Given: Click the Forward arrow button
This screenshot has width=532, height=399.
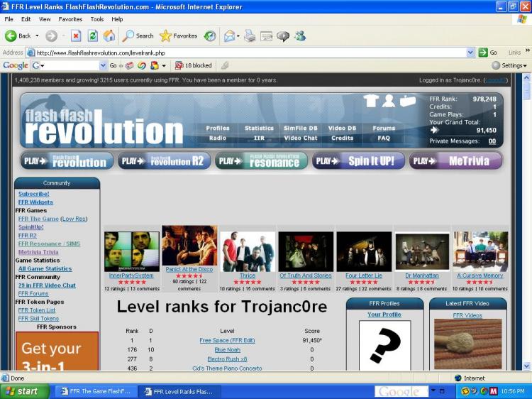Looking at the screenshot, I should point(51,35).
